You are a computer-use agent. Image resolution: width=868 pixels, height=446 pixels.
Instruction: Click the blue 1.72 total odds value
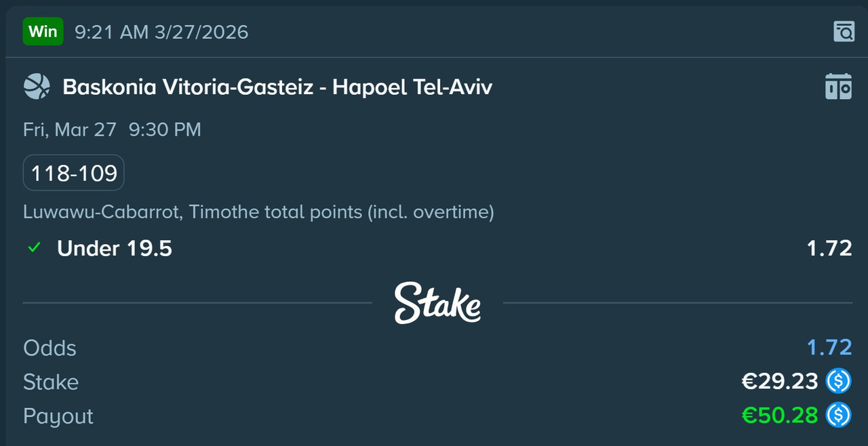pos(829,348)
